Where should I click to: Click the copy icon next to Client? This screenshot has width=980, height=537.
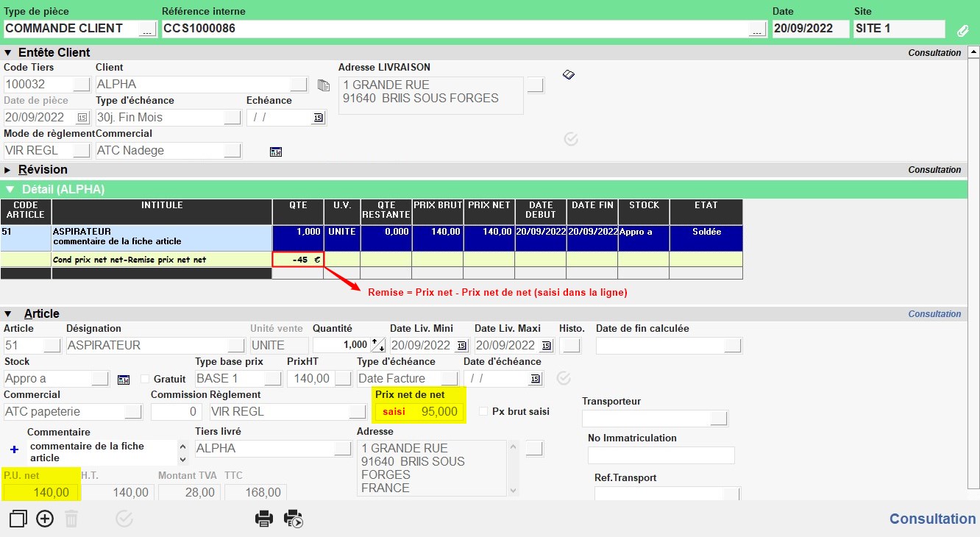point(323,85)
